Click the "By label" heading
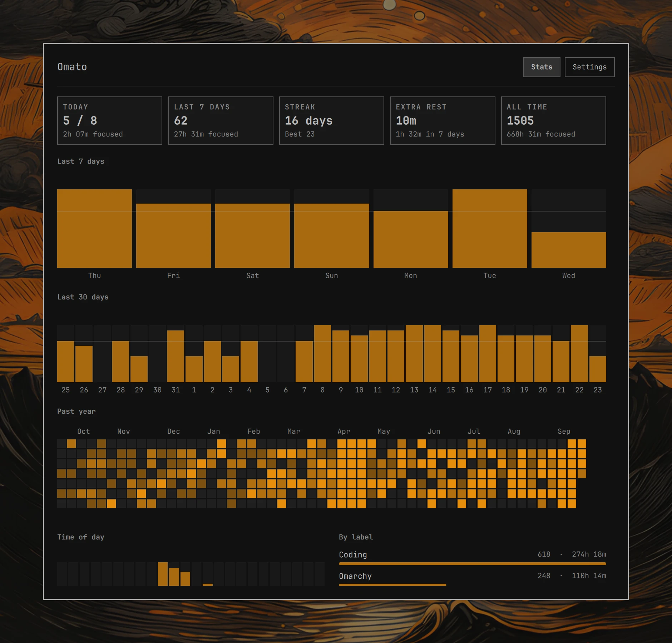 pyautogui.click(x=356, y=537)
